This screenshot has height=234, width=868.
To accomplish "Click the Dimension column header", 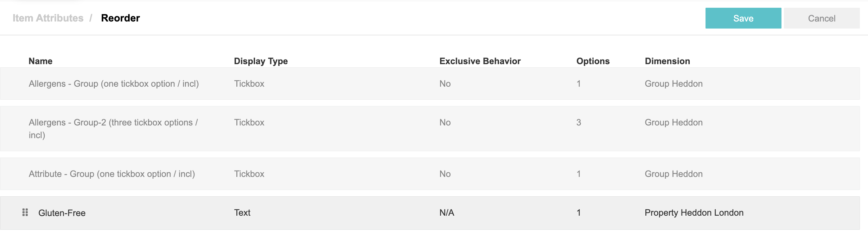I will pyautogui.click(x=668, y=61).
